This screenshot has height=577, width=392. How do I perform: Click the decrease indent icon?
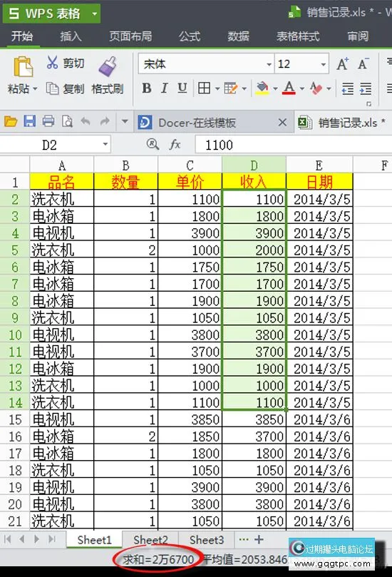tap(348, 88)
